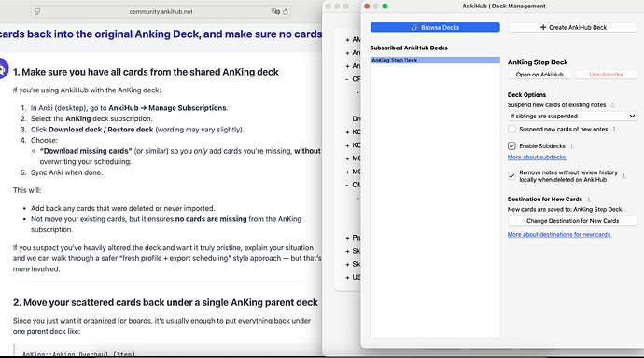Click the forum poster avatar at left edge
The width and height of the screenshot is (644, 358).
click(x=4, y=69)
